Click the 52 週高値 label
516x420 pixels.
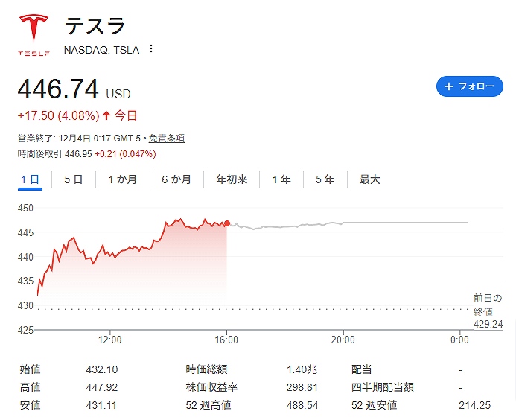click(208, 405)
